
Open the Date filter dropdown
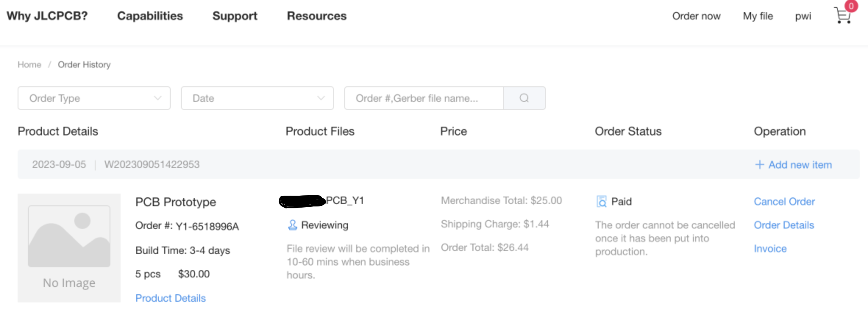click(x=257, y=98)
